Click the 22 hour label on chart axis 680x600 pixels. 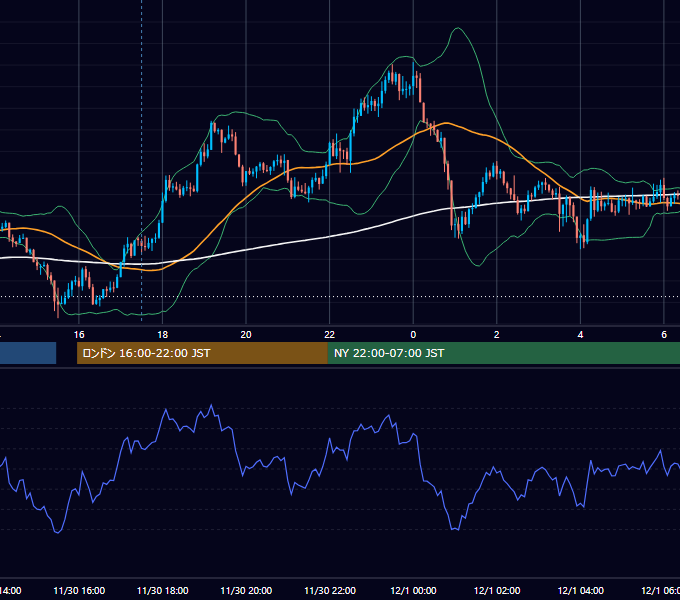(x=330, y=335)
